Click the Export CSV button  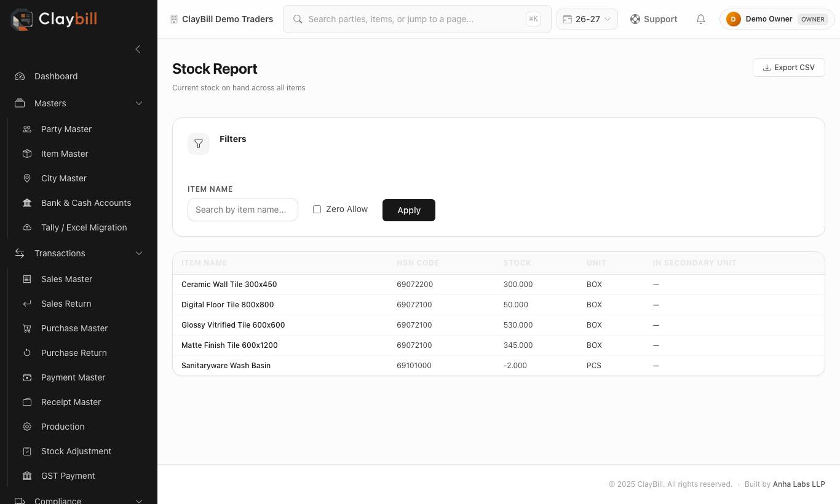point(789,68)
